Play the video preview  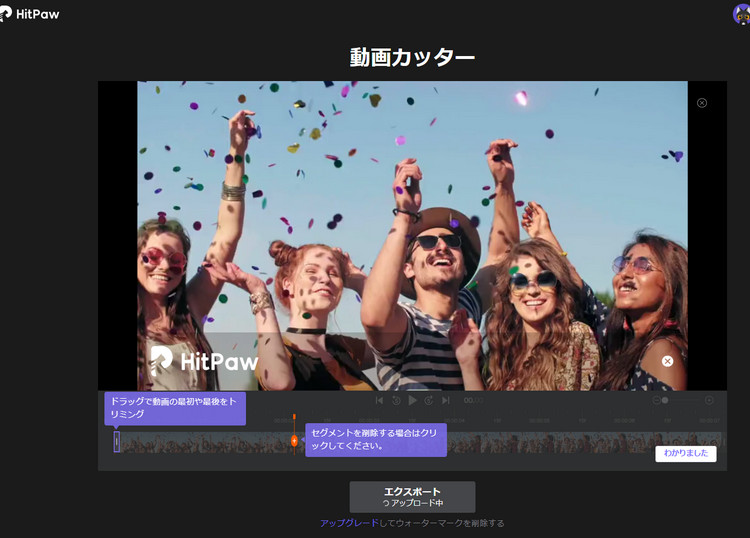(x=412, y=400)
